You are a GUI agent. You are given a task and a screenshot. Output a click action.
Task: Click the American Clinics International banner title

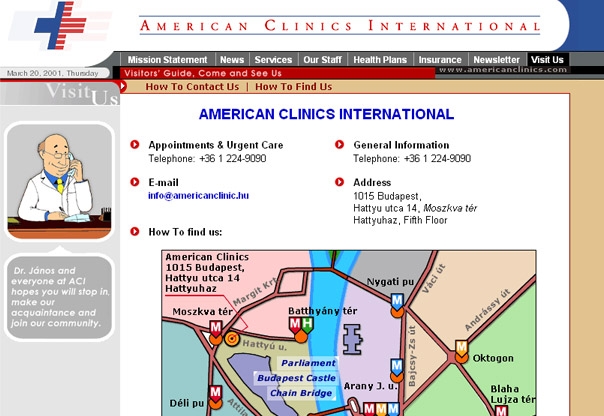click(340, 26)
